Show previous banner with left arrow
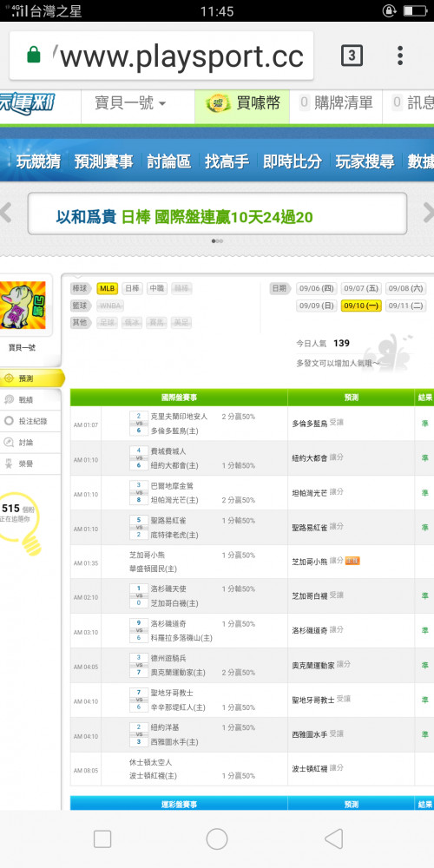The width and height of the screenshot is (434, 868). (x=5, y=213)
